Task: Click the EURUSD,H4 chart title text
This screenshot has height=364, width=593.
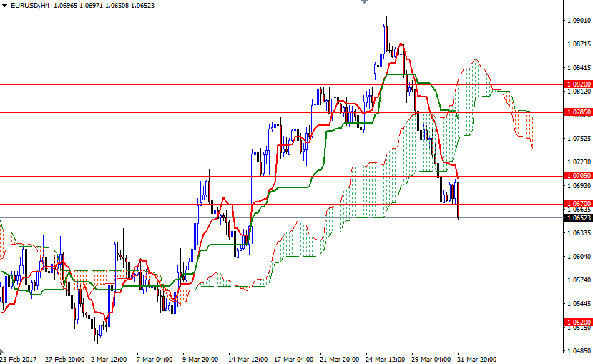Action: (30, 6)
